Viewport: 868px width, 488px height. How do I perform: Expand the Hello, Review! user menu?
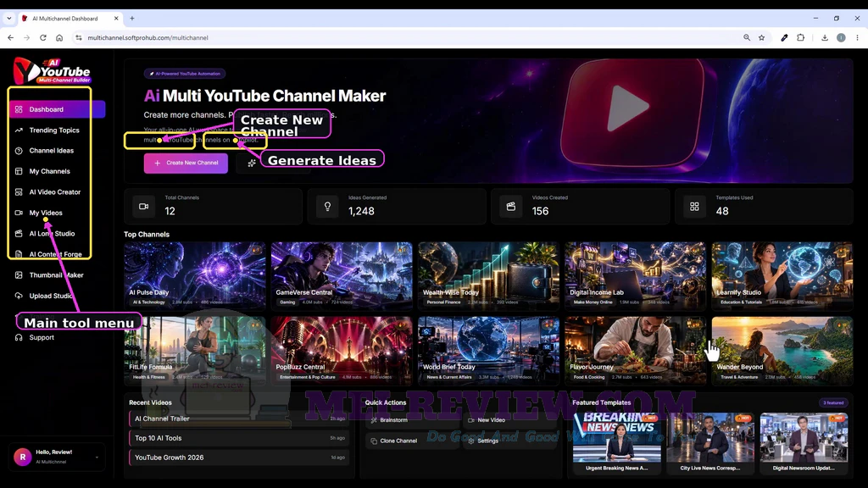point(57,457)
